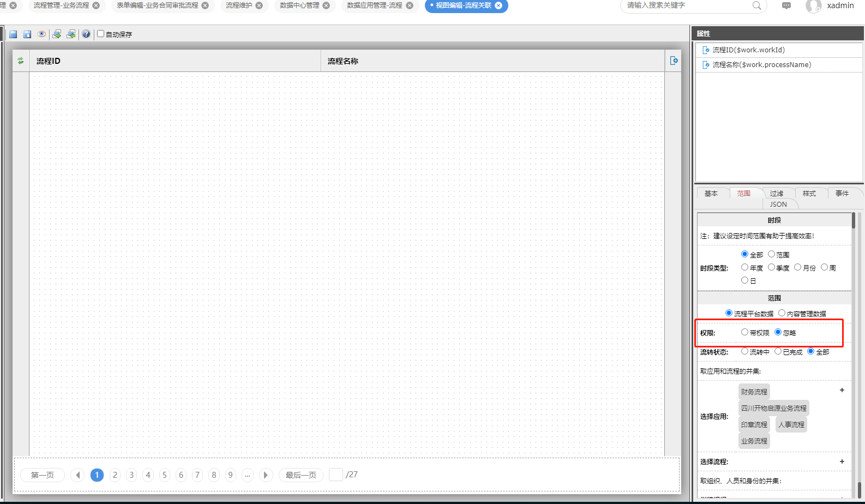This screenshot has height=504, width=865.
Task: Go to page 5
Action: point(165,475)
